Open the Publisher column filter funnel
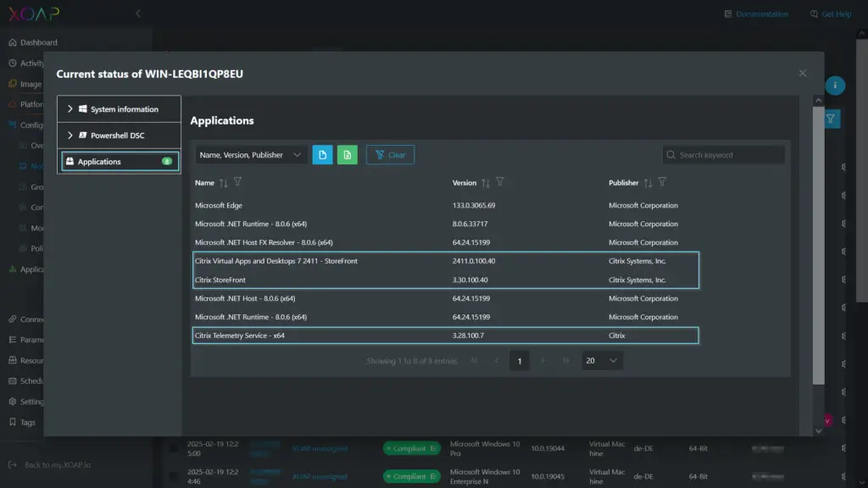The width and height of the screenshot is (868, 488). 662,182
